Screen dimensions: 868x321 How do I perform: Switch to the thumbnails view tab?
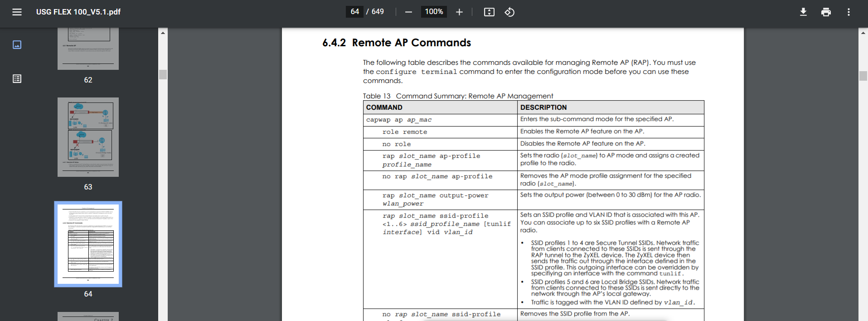pyautogui.click(x=17, y=44)
